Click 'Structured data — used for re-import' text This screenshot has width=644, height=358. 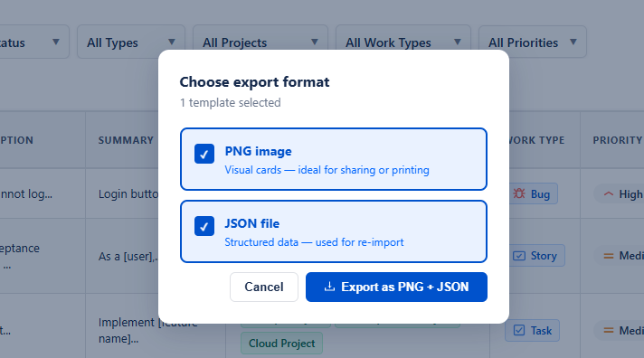(x=314, y=242)
